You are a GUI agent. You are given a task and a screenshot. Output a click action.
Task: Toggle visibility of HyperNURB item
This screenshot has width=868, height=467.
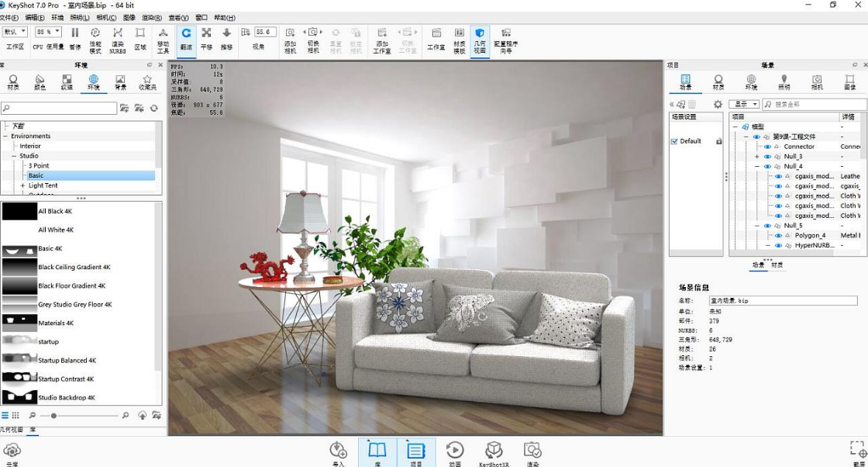click(778, 245)
